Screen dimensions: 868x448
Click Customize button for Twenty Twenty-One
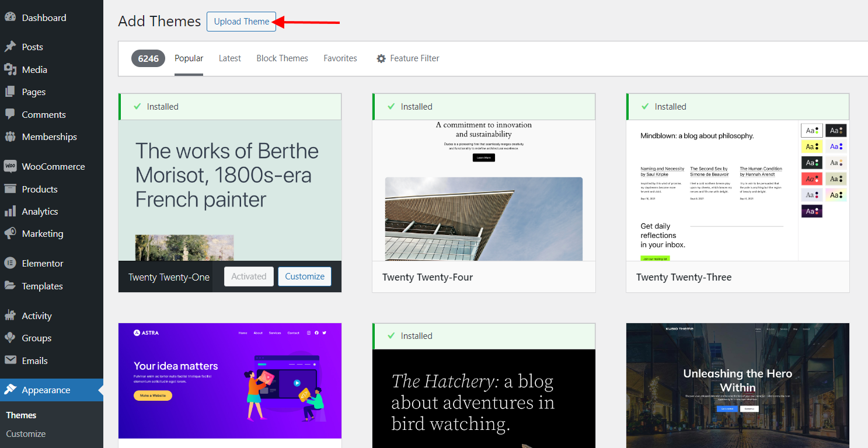click(x=304, y=276)
